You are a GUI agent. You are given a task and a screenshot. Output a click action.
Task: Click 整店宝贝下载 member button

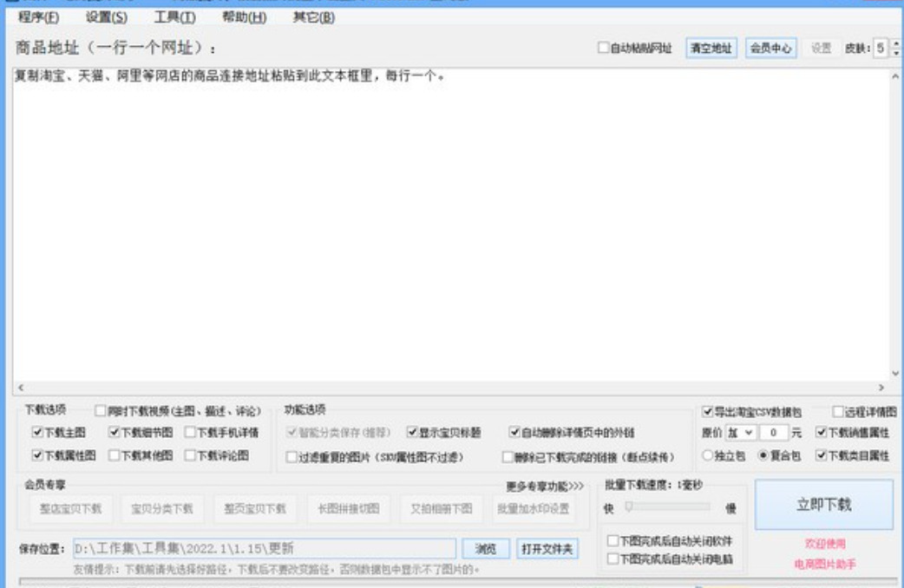tap(70, 508)
